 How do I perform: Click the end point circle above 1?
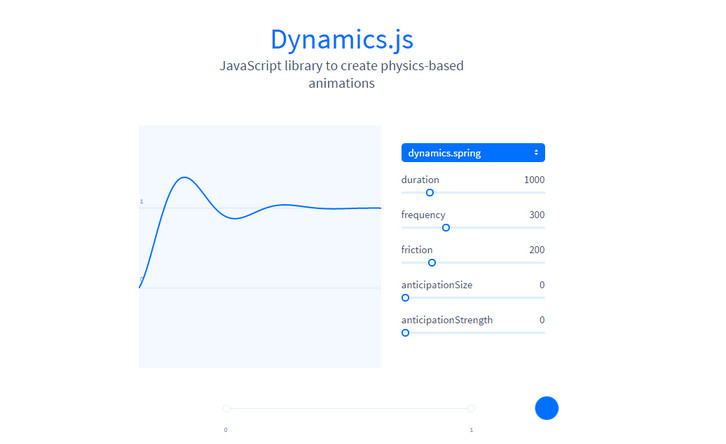click(x=471, y=408)
